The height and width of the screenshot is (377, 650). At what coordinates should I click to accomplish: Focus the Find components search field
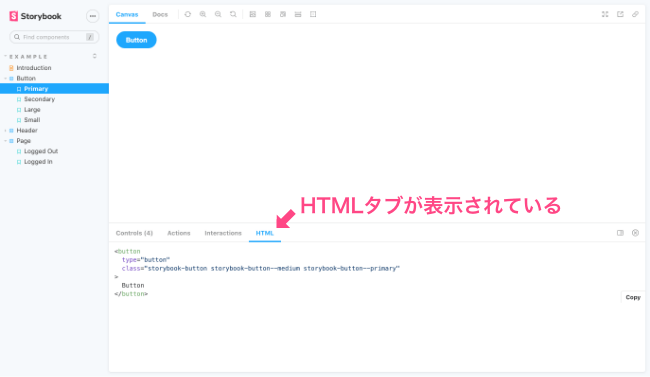pos(54,37)
